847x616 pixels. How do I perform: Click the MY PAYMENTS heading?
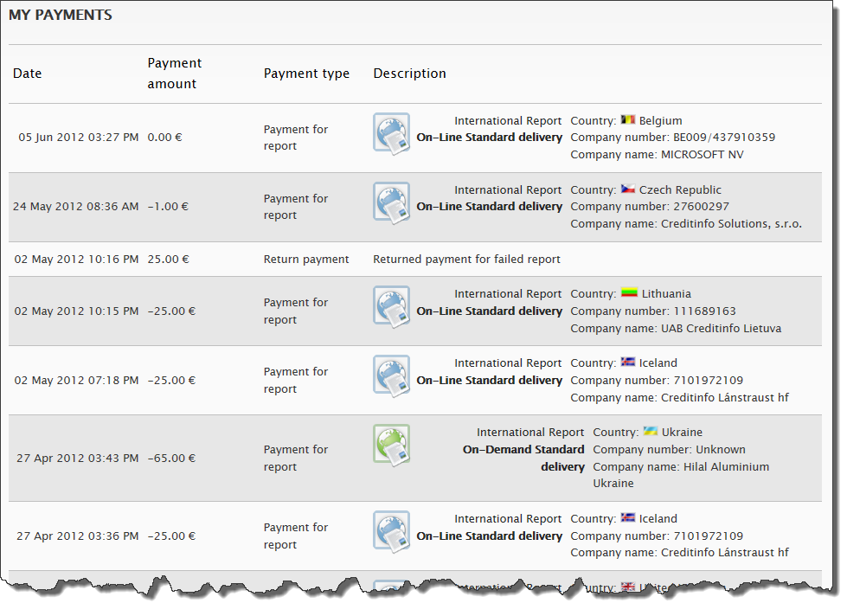point(60,16)
